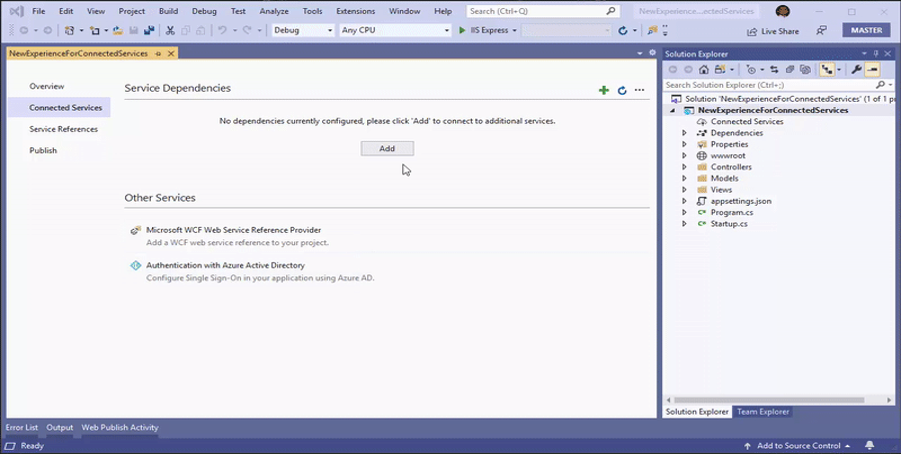
Task: Toggle Preview Selected Items in Solution Explorer
Action: [x=873, y=70]
